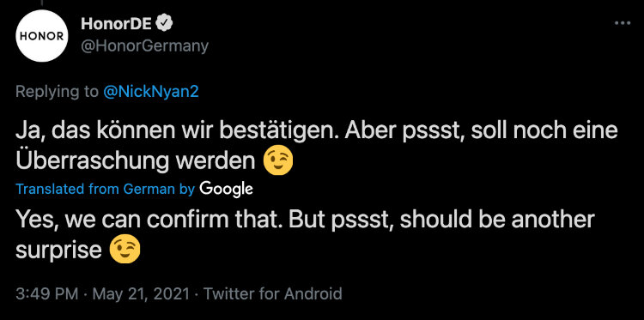Click the German line starting 'Ja, das können'

click(x=317, y=131)
